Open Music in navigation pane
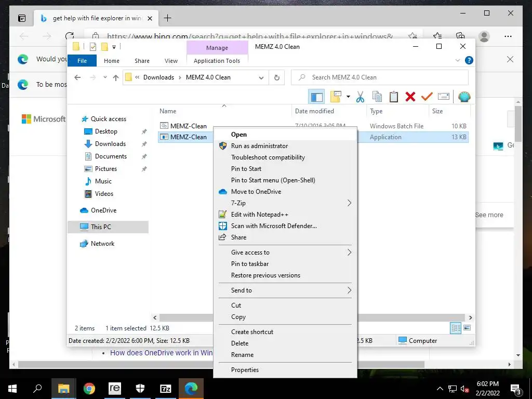532x399 pixels. pyautogui.click(x=103, y=181)
